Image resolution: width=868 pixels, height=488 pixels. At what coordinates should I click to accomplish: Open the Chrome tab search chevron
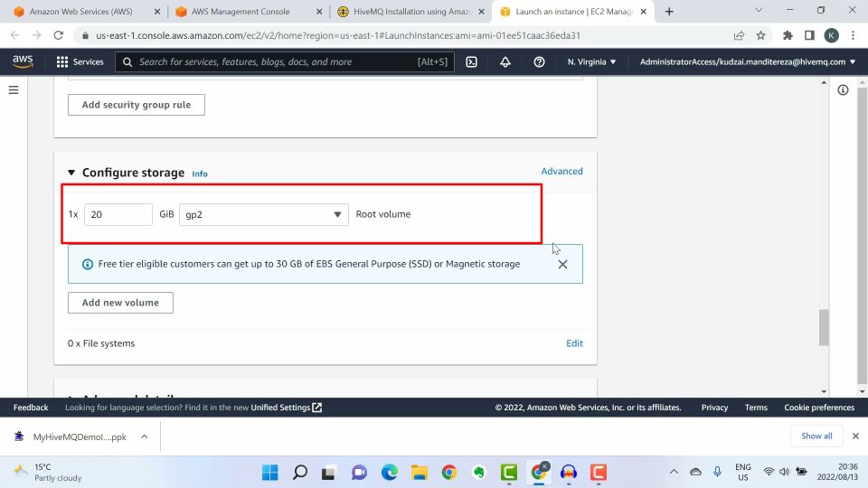pos(759,10)
